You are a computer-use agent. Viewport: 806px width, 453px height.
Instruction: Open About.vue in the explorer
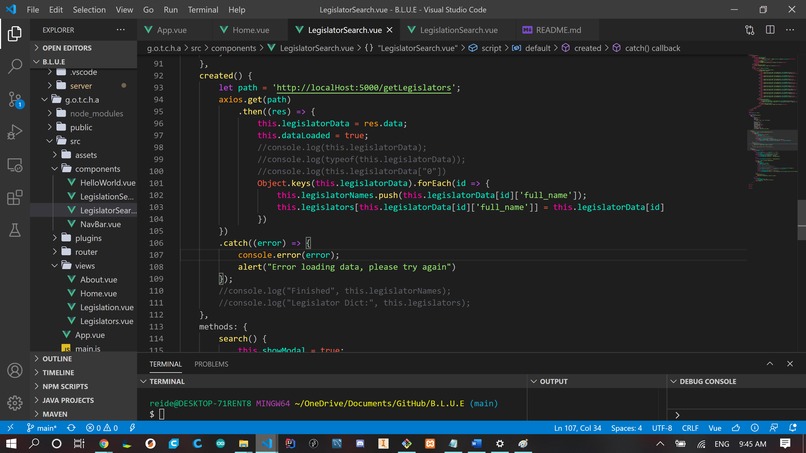(84, 279)
